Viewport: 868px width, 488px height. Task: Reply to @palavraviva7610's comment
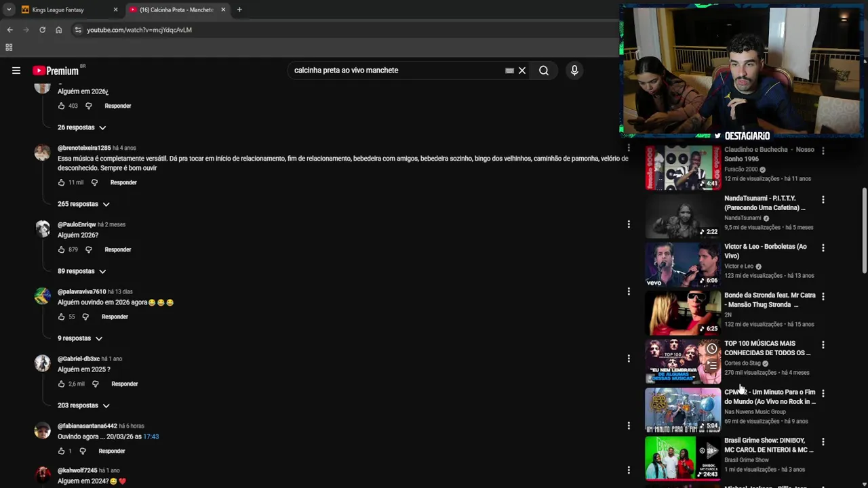tap(115, 317)
